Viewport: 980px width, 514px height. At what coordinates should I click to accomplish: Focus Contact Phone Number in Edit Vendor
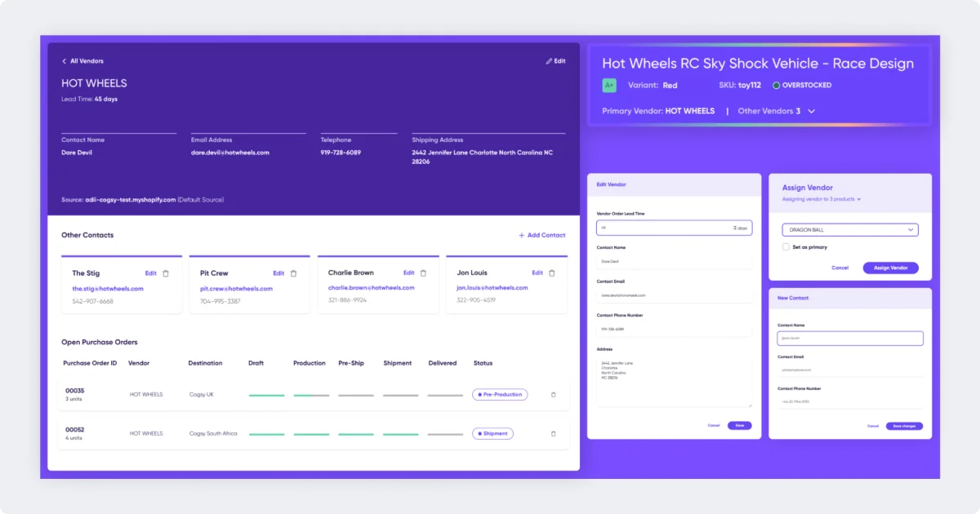click(674, 330)
